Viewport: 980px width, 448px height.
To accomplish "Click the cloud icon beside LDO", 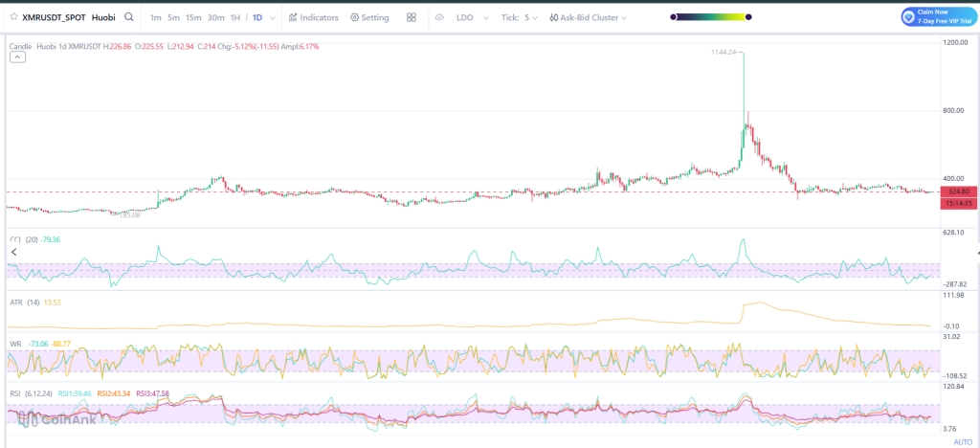I will coord(439,17).
